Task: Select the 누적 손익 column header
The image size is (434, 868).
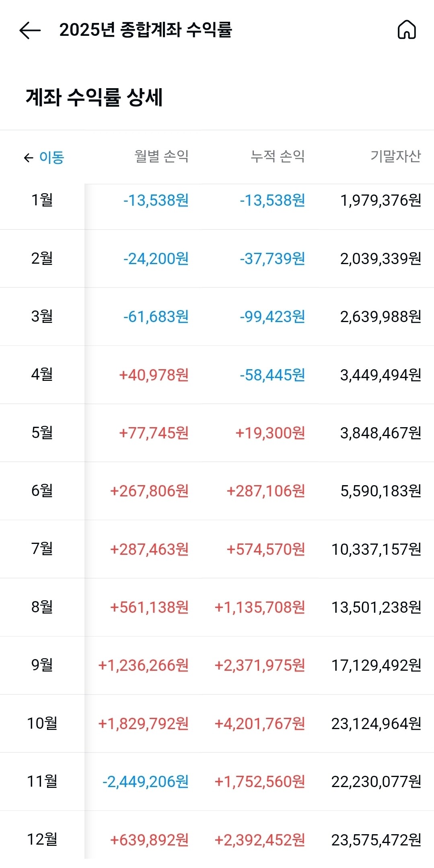Action: [x=278, y=156]
